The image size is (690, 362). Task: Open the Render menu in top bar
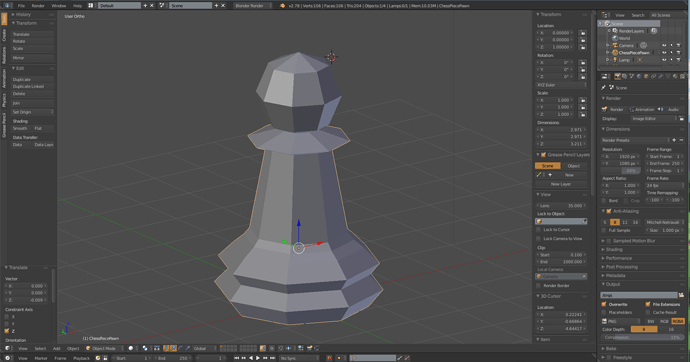pyautogui.click(x=38, y=6)
